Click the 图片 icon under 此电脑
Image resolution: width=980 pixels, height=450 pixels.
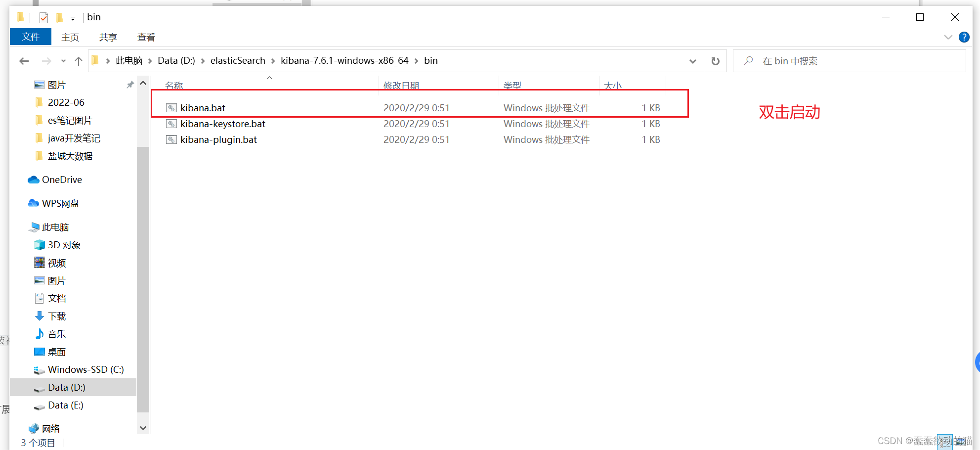(x=40, y=280)
